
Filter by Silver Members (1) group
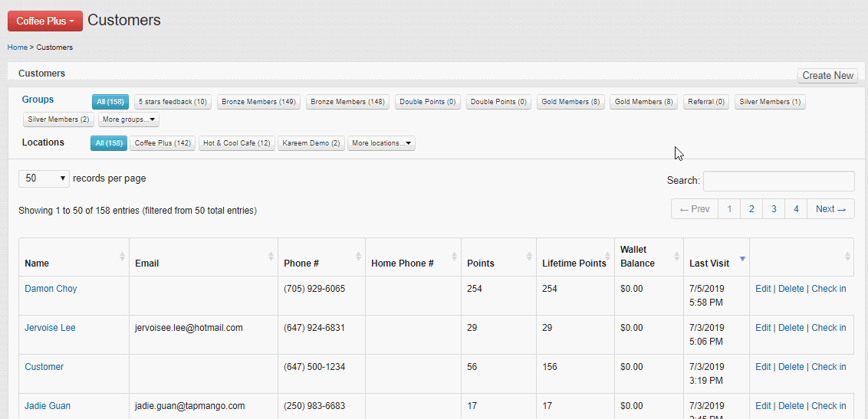click(x=770, y=102)
